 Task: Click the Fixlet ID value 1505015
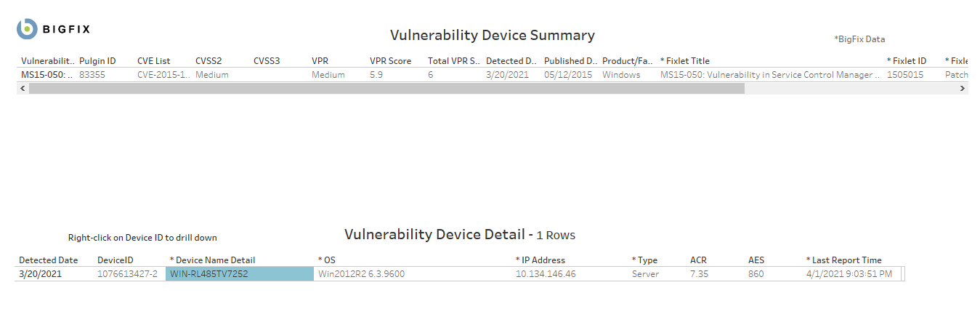(x=905, y=75)
